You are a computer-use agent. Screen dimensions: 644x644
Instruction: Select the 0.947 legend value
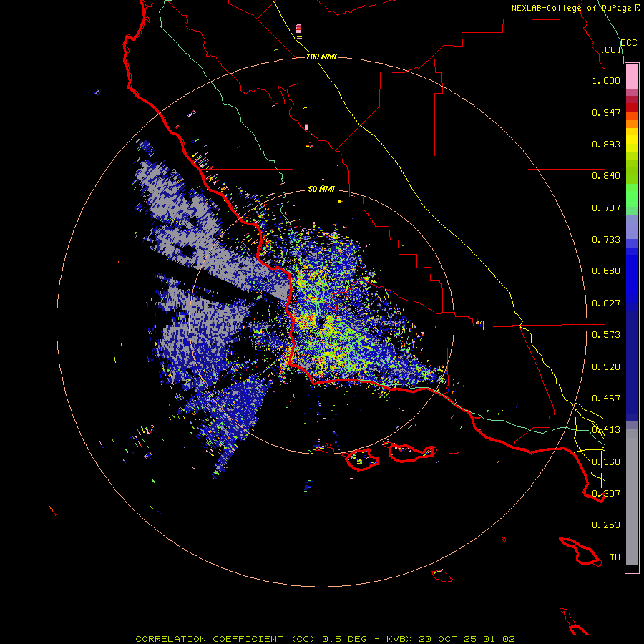click(606, 112)
